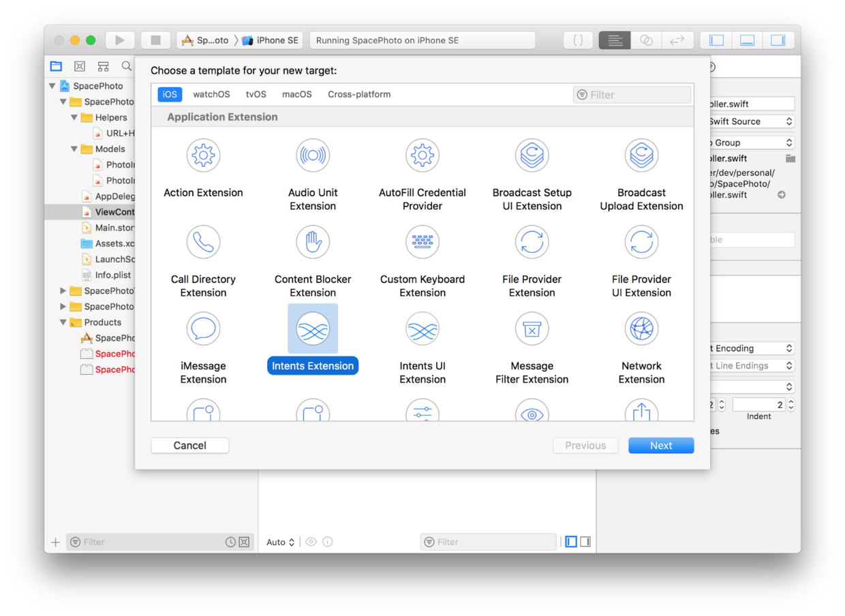
Task: Click the inspector folder chooser icon
Action: pos(790,159)
